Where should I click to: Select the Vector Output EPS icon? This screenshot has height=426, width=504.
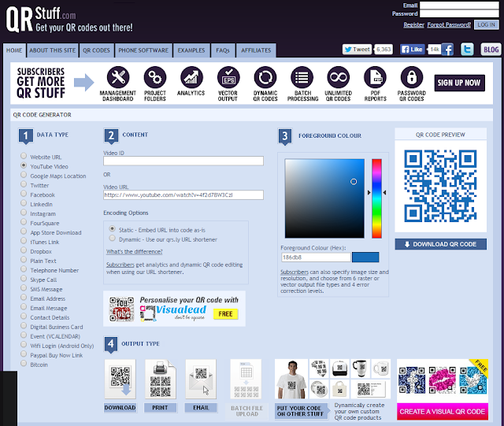[x=228, y=77]
